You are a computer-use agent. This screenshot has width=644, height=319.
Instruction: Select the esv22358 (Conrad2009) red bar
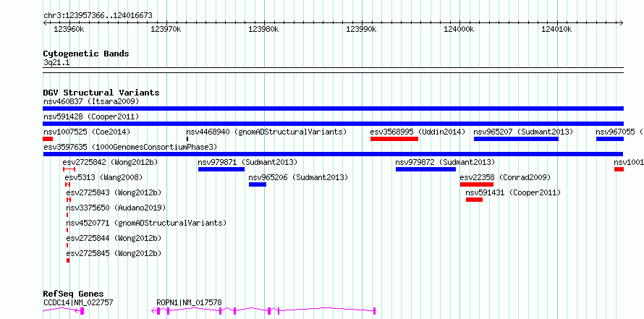coord(476,184)
